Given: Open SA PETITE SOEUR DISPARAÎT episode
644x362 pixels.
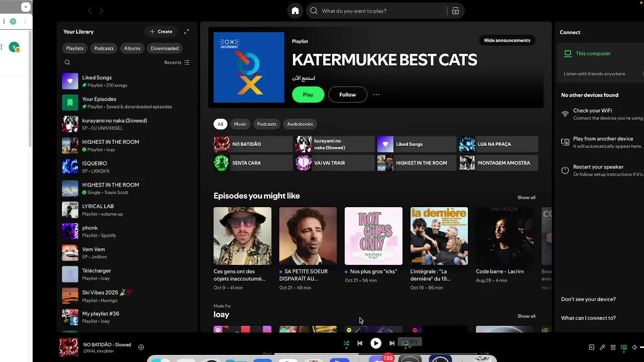Looking at the screenshot, I should (x=308, y=249).
